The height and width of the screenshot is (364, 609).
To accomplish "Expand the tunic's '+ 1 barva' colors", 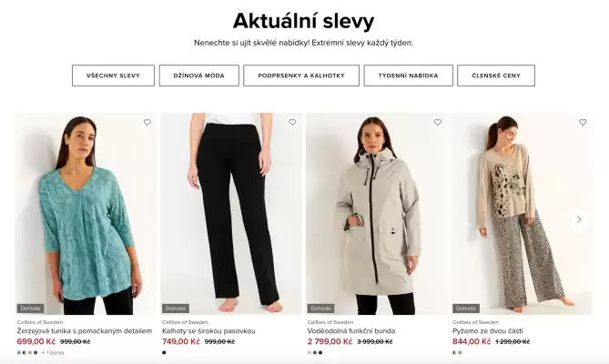I will click(54, 352).
